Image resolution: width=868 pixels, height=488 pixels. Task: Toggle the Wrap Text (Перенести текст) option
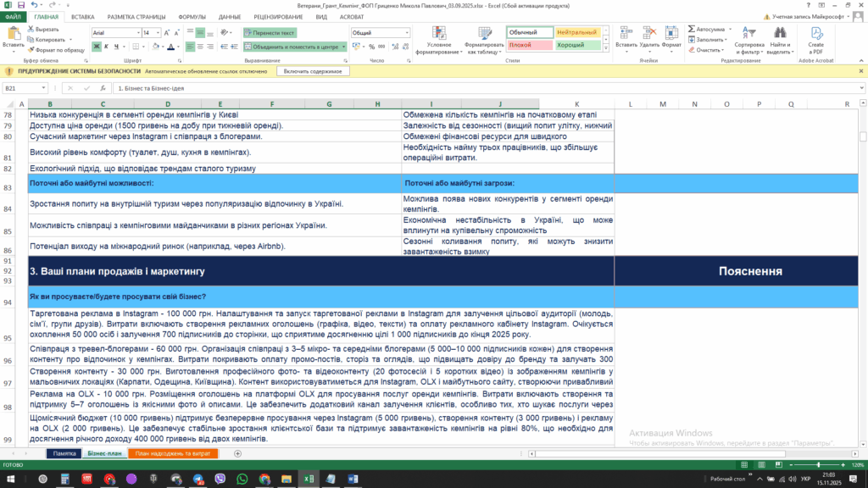click(270, 32)
